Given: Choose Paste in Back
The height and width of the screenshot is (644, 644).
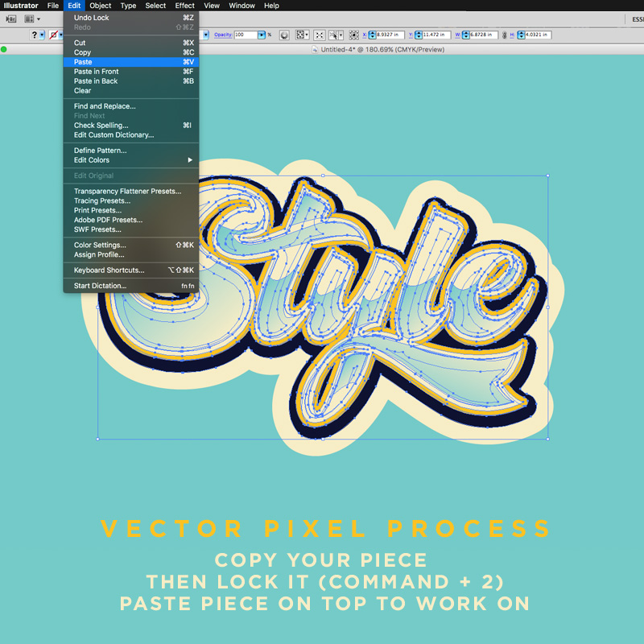Looking at the screenshot, I should pos(131,81).
